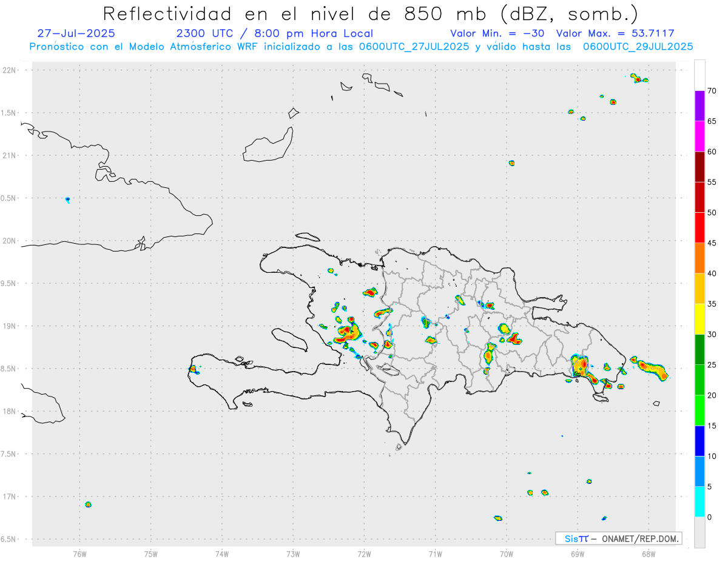Click the colorbar value label '45'
Screen dimensions: 728x562
tap(712, 243)
